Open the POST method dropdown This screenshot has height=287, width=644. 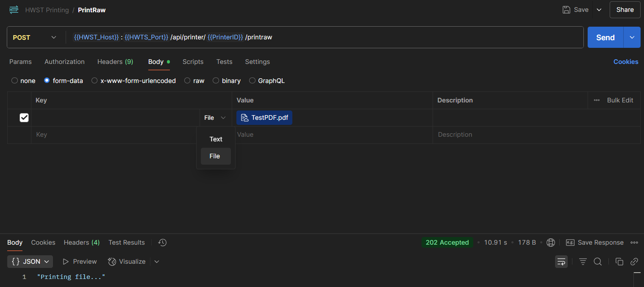(x=35, y=37)
